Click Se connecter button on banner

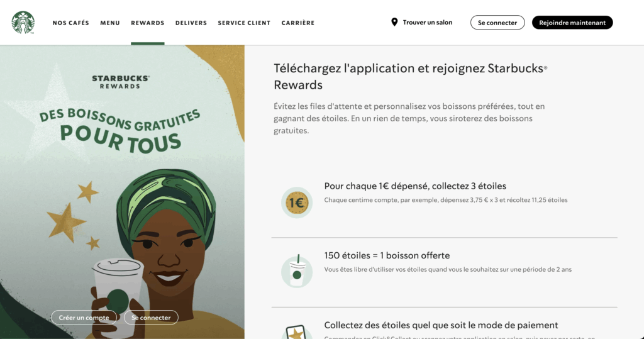[151, 318]
